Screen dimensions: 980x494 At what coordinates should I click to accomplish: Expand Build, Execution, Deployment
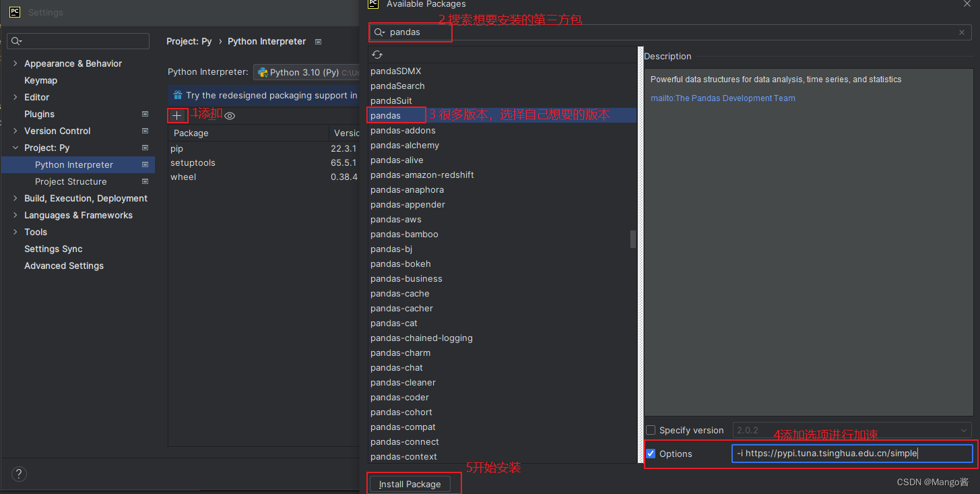point(15,198)
